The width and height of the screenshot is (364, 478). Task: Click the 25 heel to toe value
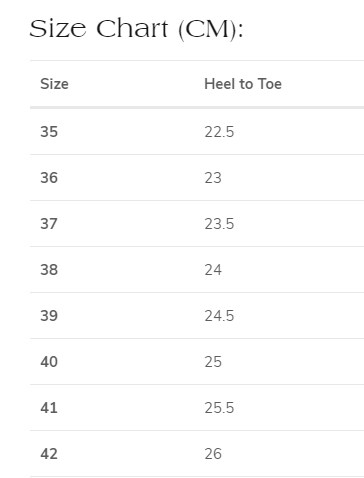[x=213, y=362]
